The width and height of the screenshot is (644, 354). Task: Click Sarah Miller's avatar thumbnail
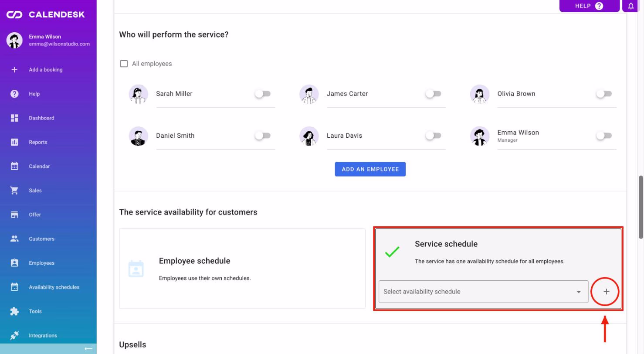[139, 94]
